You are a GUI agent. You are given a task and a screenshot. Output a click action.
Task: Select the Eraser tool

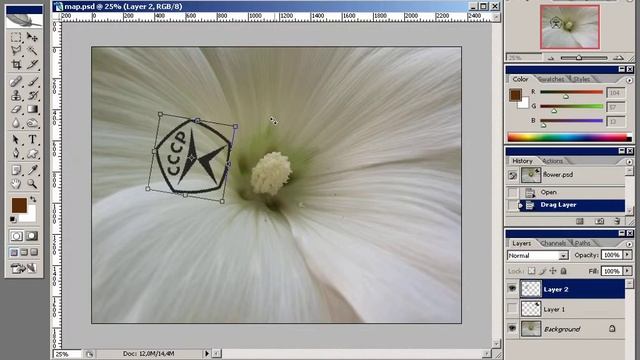(16, 109)
